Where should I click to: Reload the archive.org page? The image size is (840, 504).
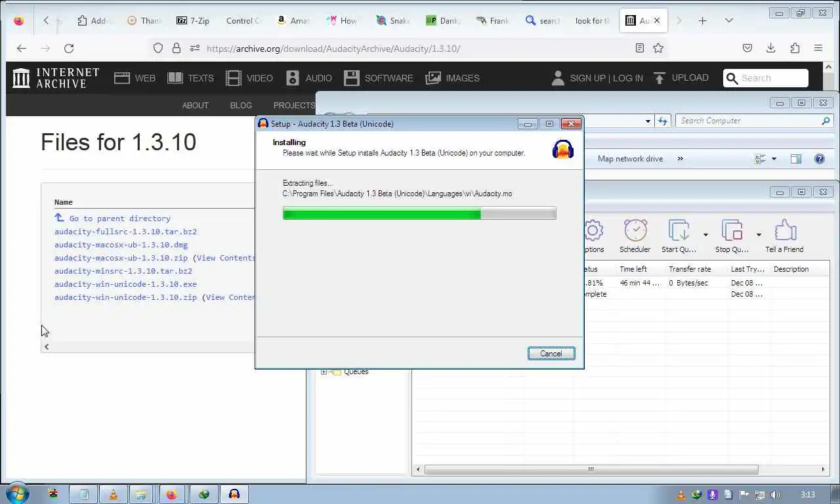click(69, 48)
